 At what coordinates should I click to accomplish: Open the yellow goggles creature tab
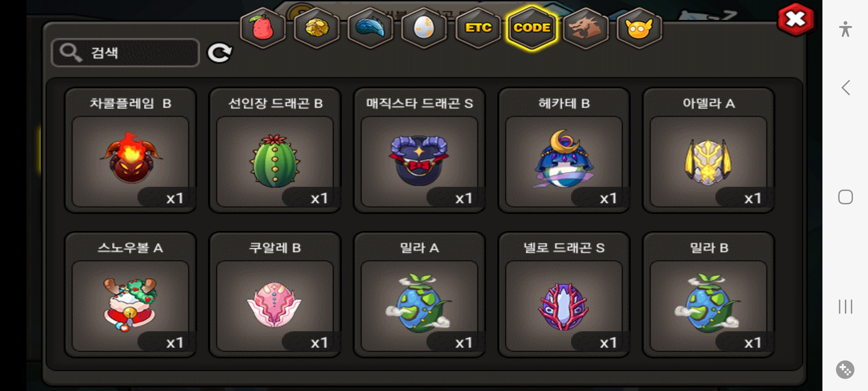[x=639, y=28]
